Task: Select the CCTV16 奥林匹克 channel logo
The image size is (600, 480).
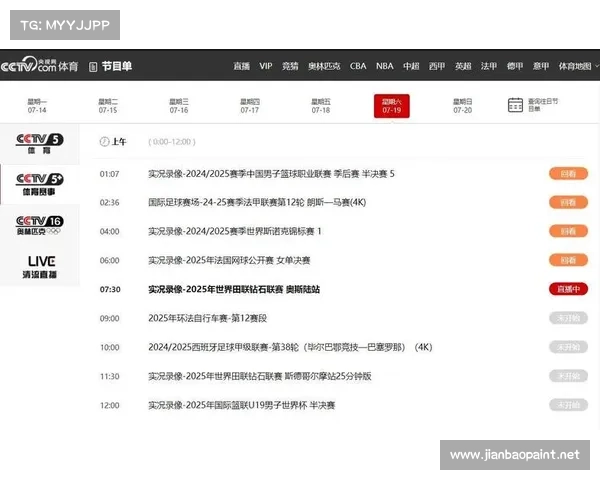Action: [x=39, y=225]
